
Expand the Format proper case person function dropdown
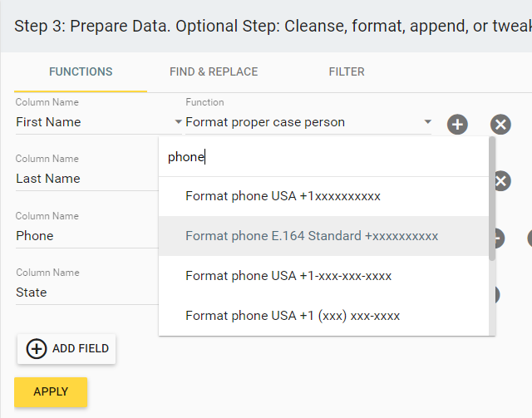coord(428,122)
